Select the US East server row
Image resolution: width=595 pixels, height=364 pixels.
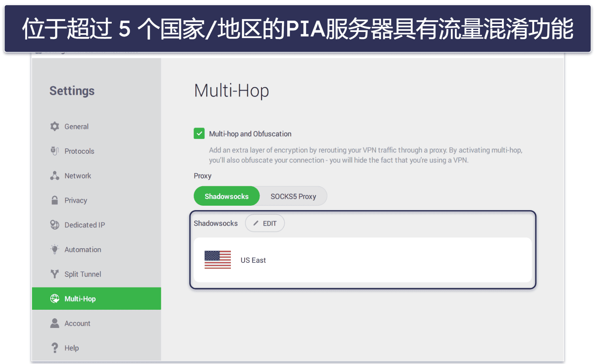pos(363,260)
